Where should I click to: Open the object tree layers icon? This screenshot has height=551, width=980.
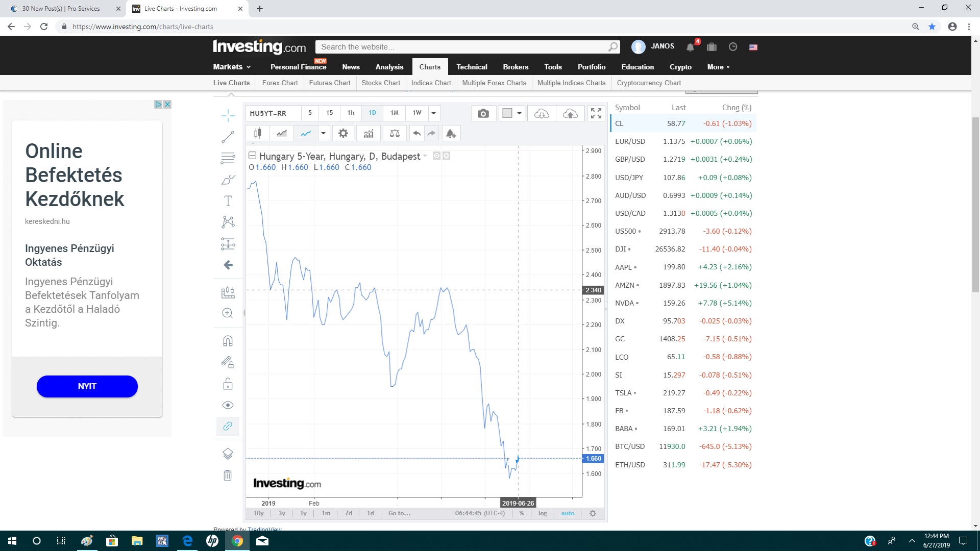pyautogui.click(x=228, y=454)
